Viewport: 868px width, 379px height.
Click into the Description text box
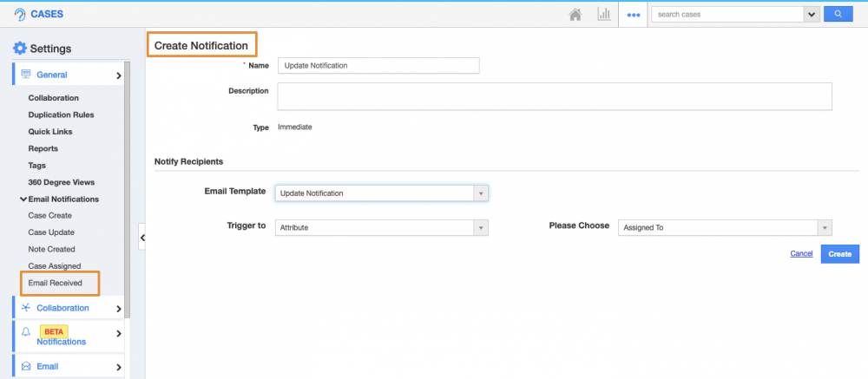coord(555,96)
